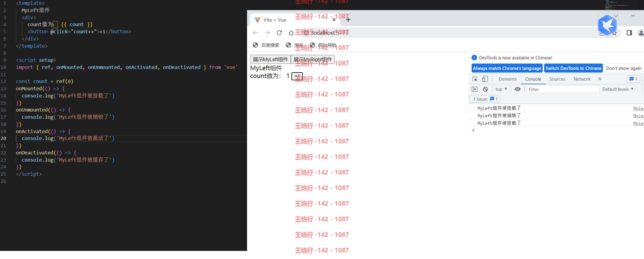Activate DevTools inspect element picker
The image size is (644, 259).
(x=475, y=79)
